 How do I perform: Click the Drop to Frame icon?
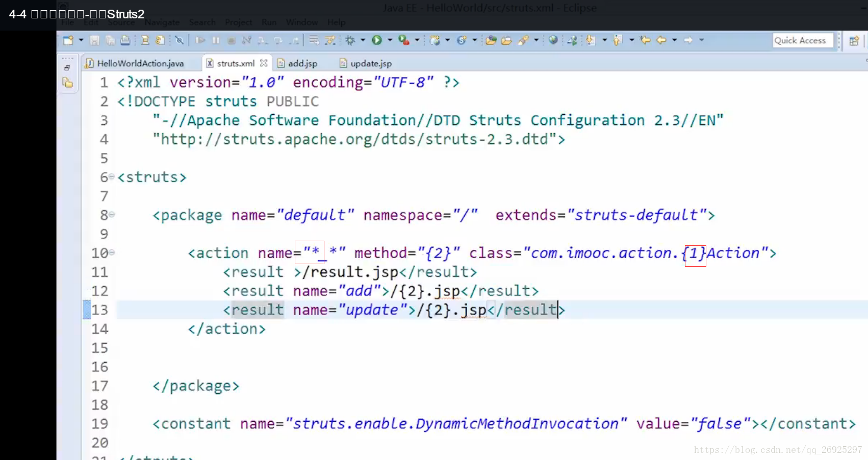tap(314, 40)
